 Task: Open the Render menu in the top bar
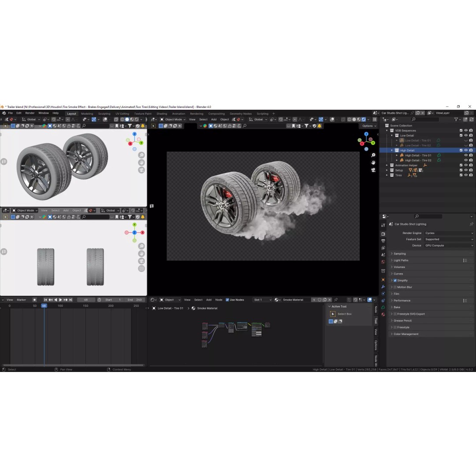point(30,113)
